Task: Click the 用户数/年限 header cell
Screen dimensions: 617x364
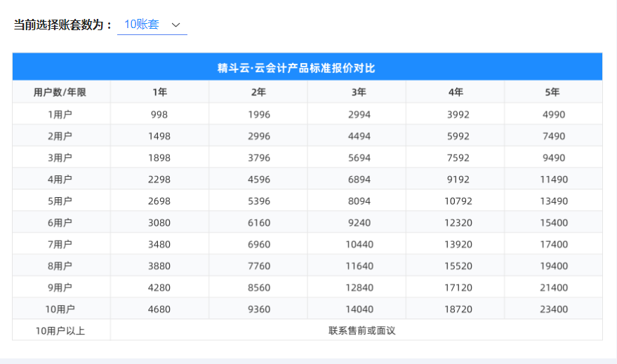Action: (61, 92)
